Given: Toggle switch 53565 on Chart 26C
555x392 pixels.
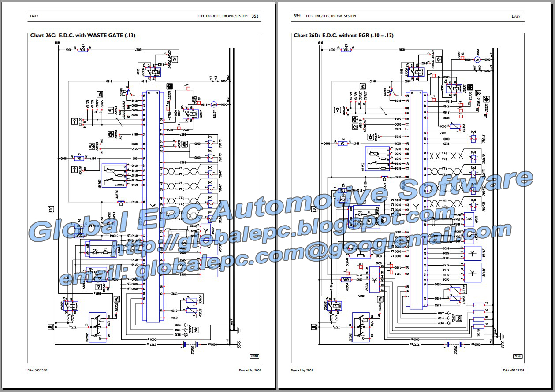Looking at the screenshot, I should 127,92.
